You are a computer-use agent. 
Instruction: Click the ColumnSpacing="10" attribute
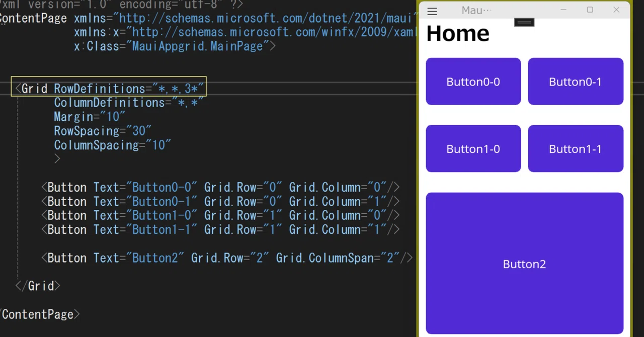click(113, 145)
